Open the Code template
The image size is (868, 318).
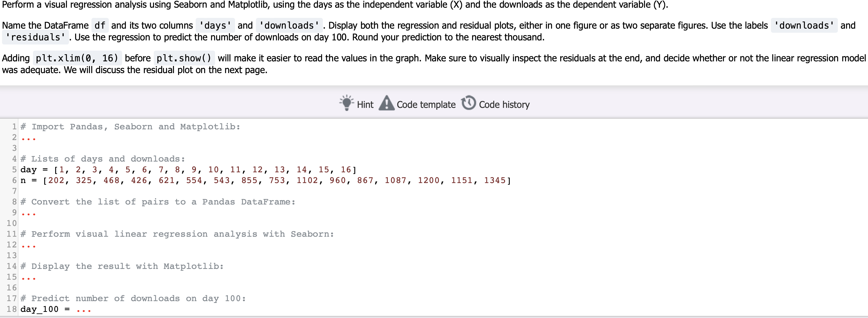[426, 105]
